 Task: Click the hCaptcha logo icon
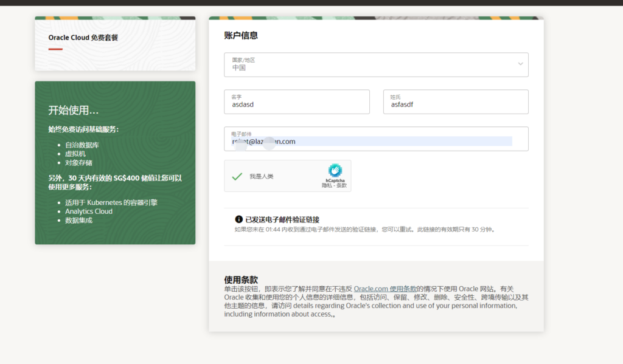[x=335, y=170]
